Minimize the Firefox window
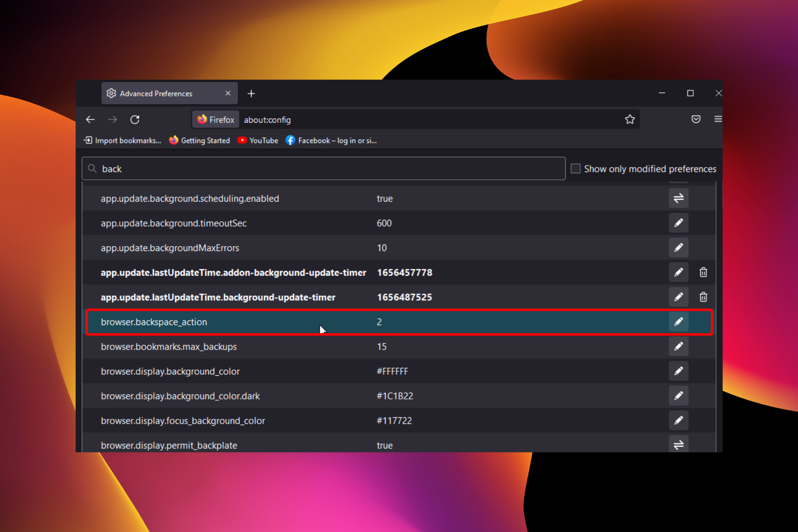This screenshot has height=532, width=798. pyautogui.click(x=662, y=93)
